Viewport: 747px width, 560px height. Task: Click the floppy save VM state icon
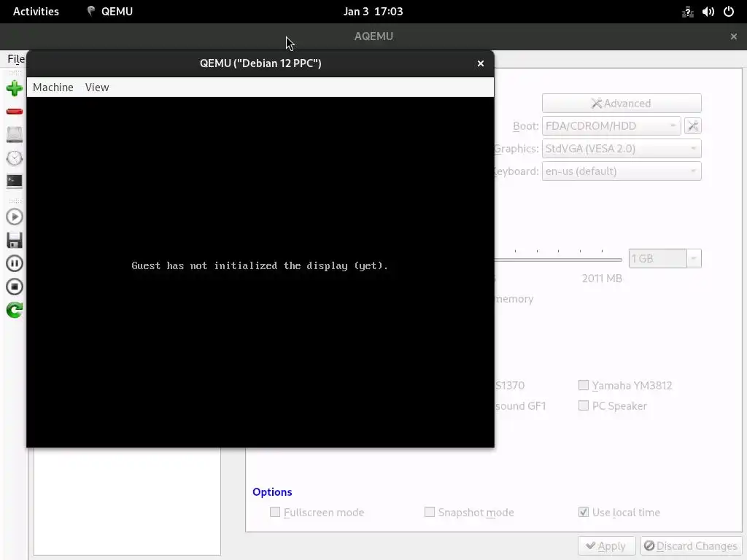(15, 240)
